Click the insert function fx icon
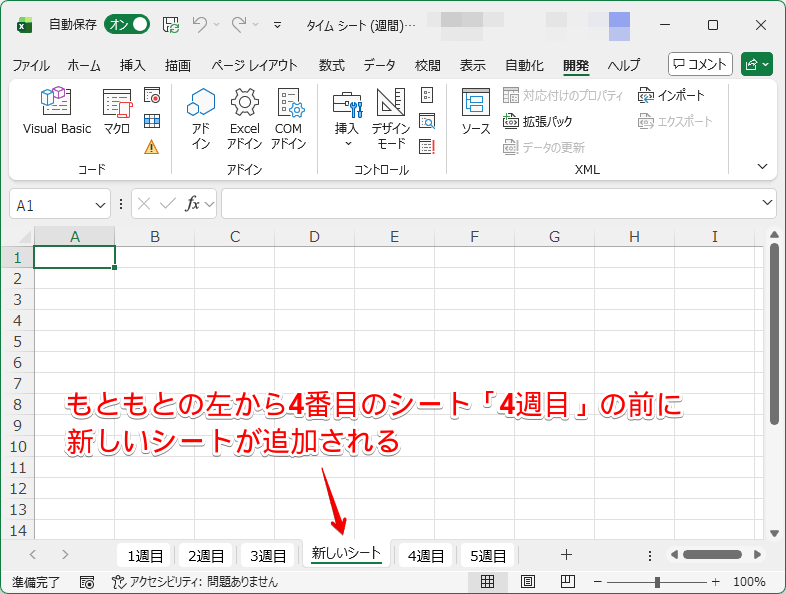This screenshot has width=786, height=594. [192, 204]
